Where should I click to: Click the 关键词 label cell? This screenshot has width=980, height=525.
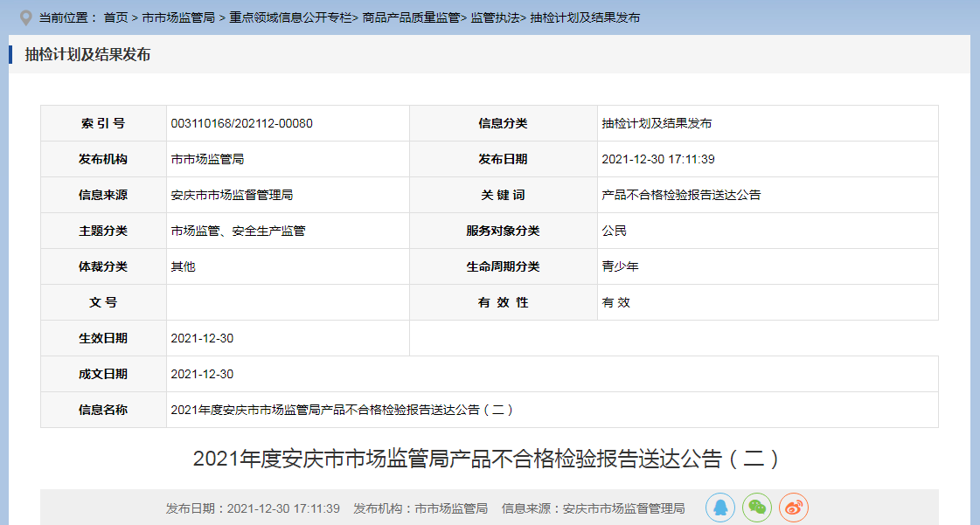[x=504, y=195]
